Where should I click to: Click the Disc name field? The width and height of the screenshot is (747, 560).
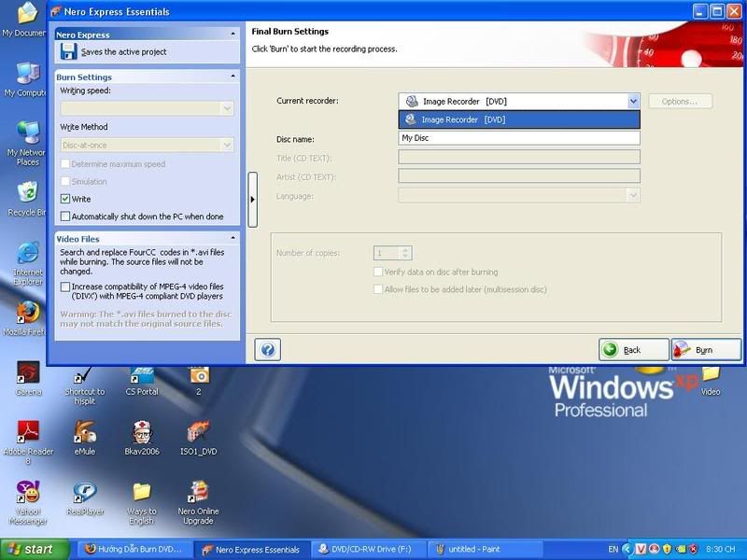point(519,138)
